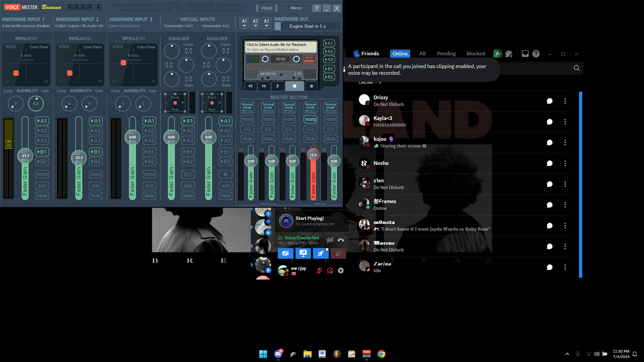Image resolution: width=644 pixels, height=362 pixels.
Task: Click the VBAN button
Action: [x=267, y=8]
